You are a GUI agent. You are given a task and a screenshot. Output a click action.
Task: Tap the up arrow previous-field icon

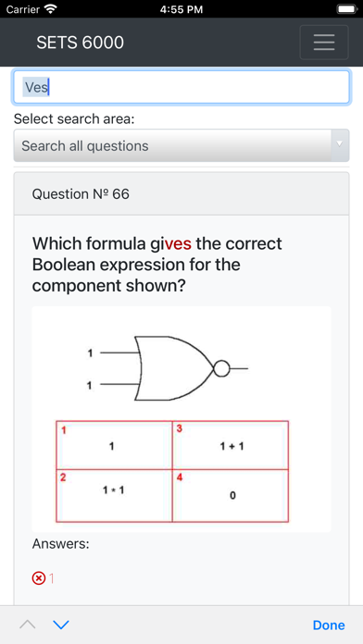tap(28, 625)
